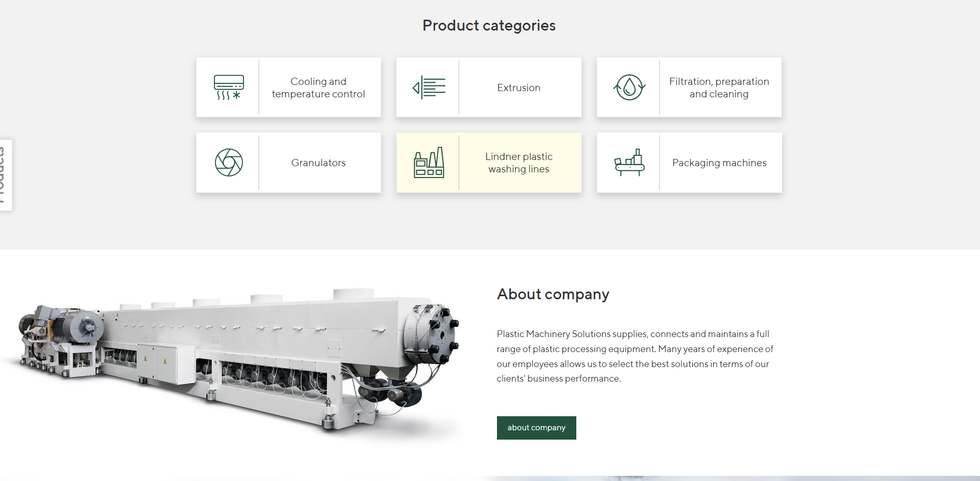The width and height of the screenshot is (980, 481).
Task: Click the Extrusion category icon
Action: click(x=429, y=88)
